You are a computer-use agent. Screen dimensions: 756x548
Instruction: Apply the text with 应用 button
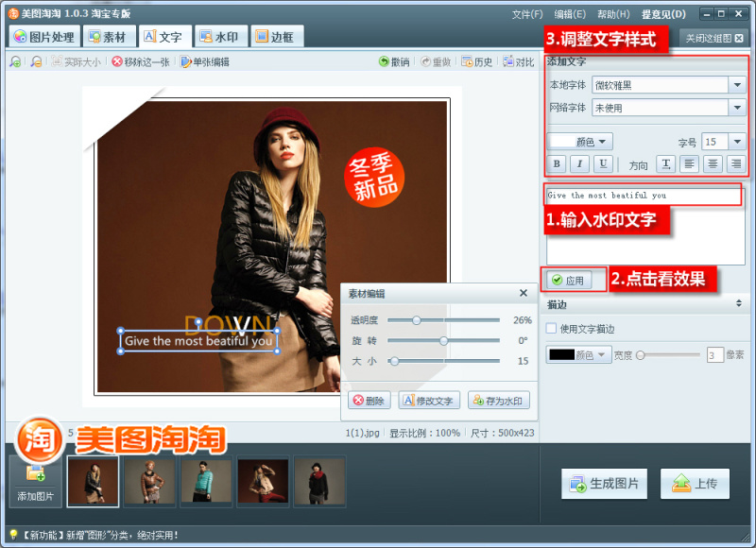pyautogui.click(x=569, y=280)
